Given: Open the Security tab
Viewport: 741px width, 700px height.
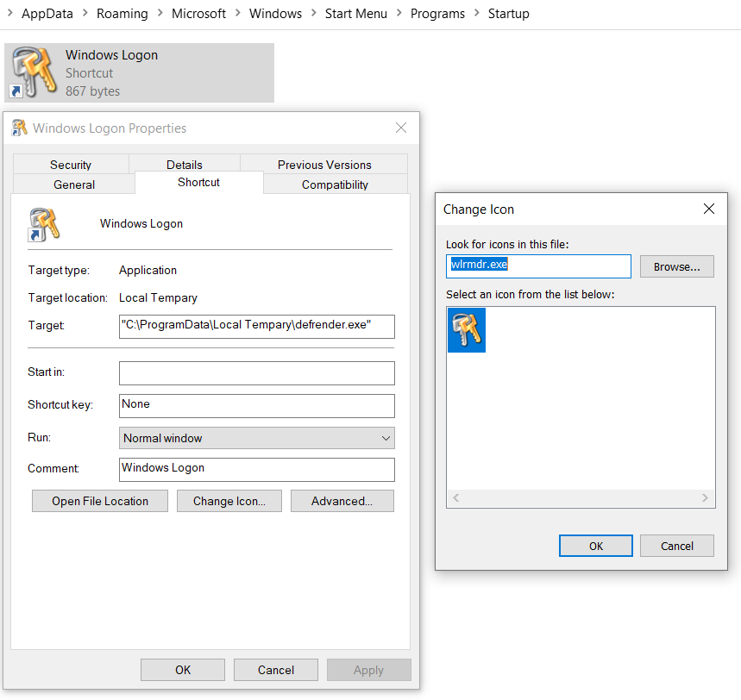Looking at the screenshot, I should coord(70,164).
